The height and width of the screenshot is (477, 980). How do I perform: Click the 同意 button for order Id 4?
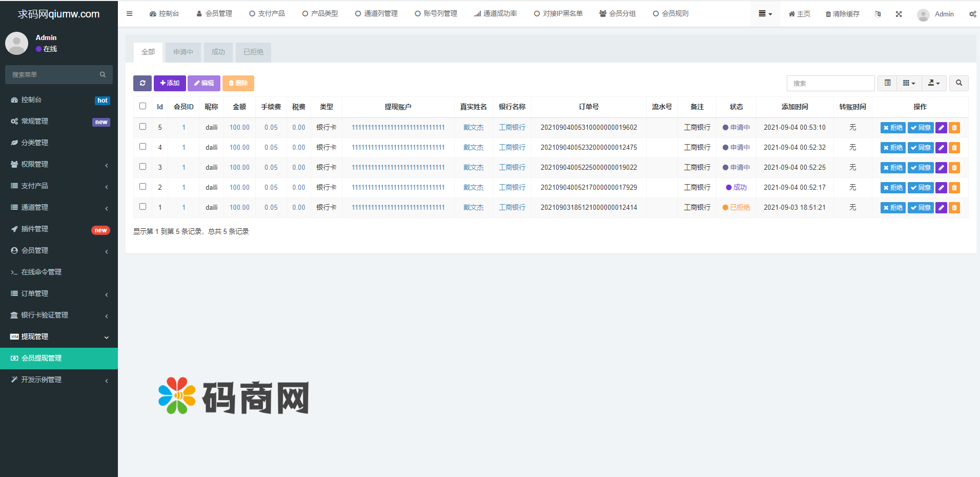coord(921,147)
